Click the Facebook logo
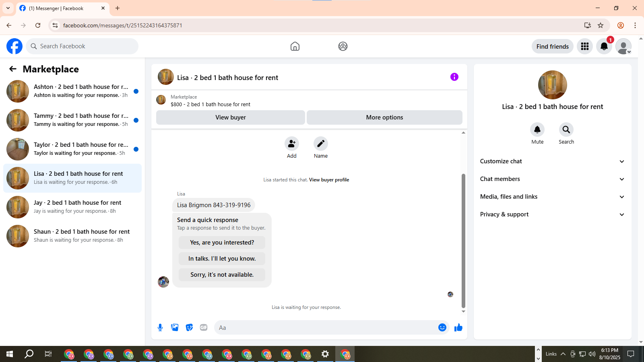 [14, 46]
